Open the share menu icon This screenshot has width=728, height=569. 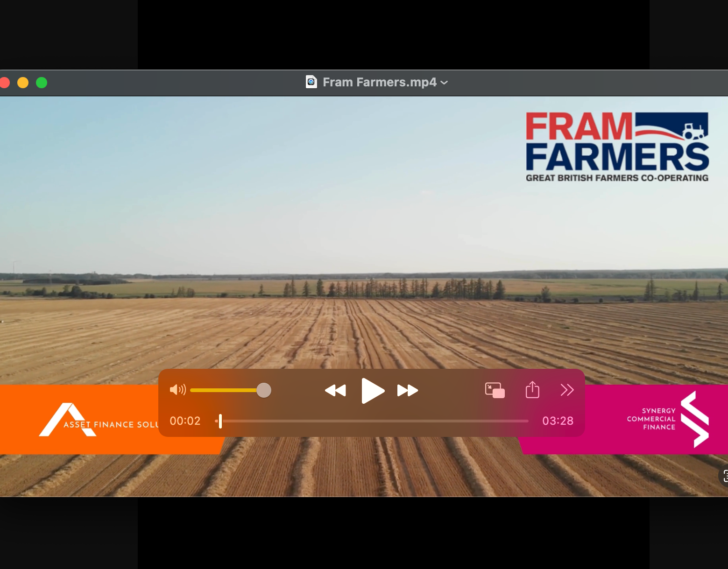[x=532, y=390]
